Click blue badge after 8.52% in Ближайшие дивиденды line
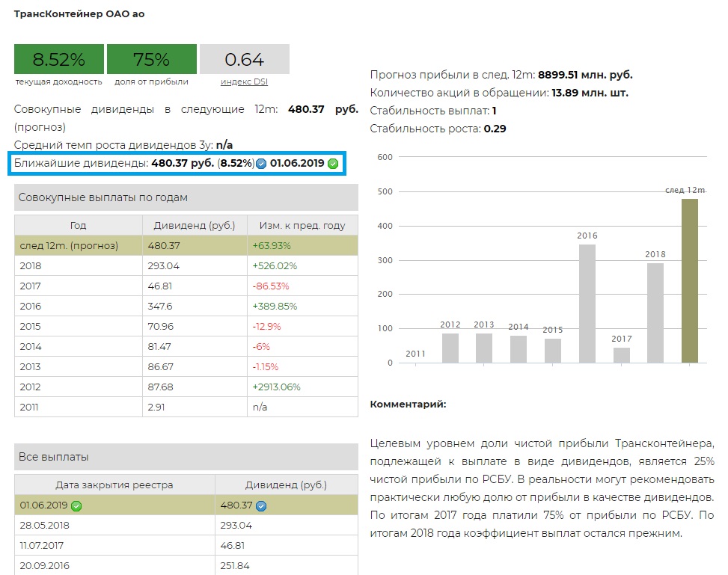Viewport: 728px width, 575px height. (261, 164)
